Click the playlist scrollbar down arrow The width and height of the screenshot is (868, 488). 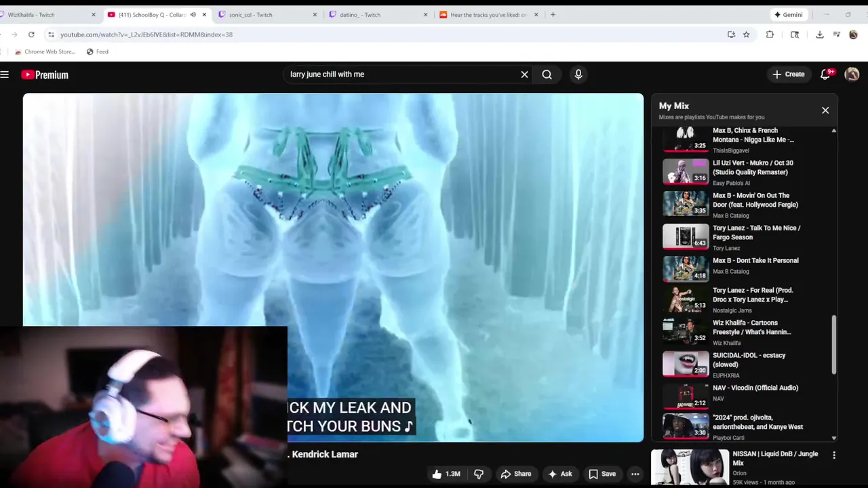tap(834, 438)
